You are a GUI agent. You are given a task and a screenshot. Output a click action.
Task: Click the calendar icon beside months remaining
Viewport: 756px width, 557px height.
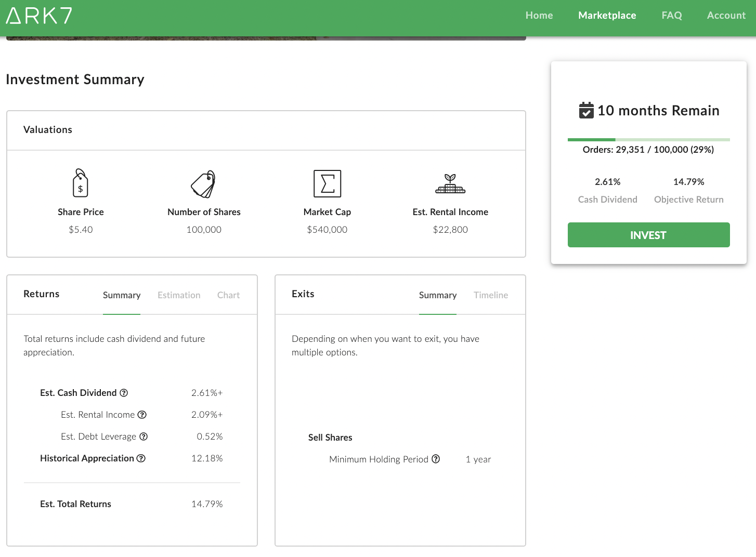586,110
